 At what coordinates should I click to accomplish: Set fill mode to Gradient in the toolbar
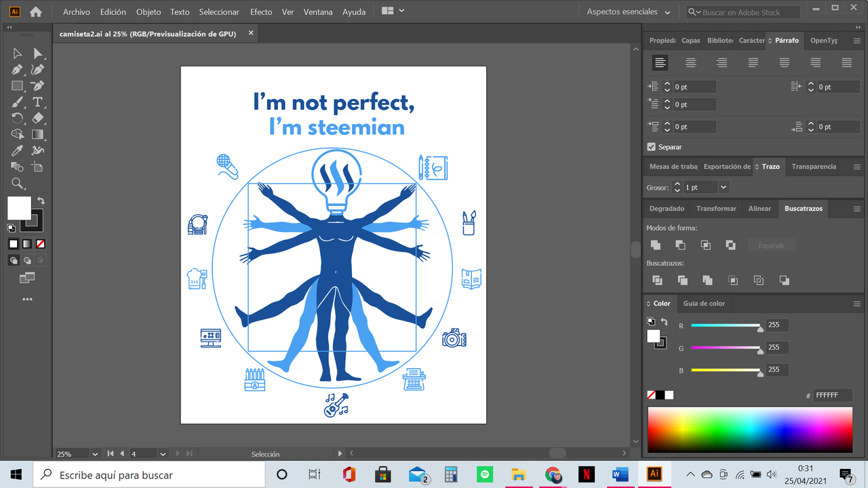27,243
